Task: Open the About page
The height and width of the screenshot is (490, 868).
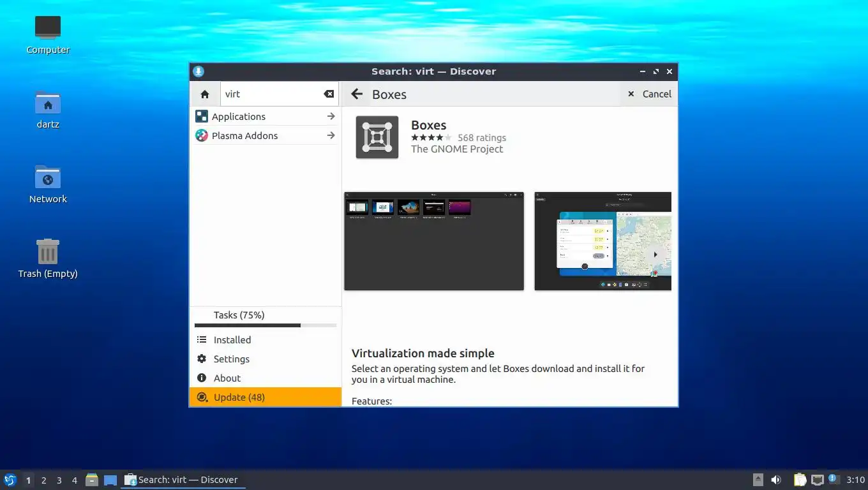Action: [x=266, y=378]
